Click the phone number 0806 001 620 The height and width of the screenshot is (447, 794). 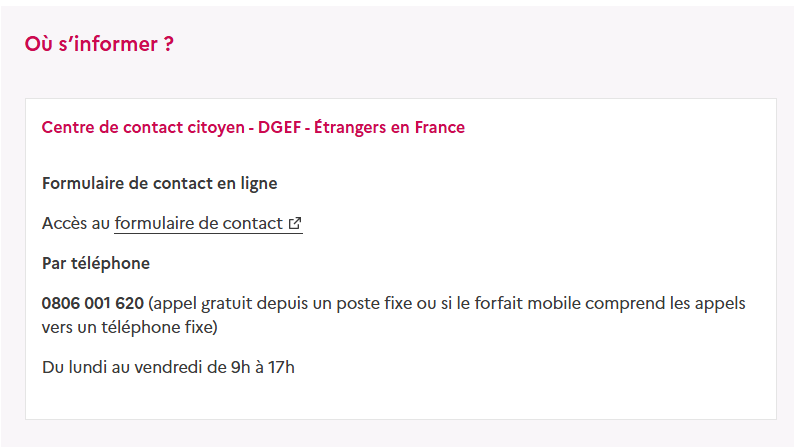[93, 303]
